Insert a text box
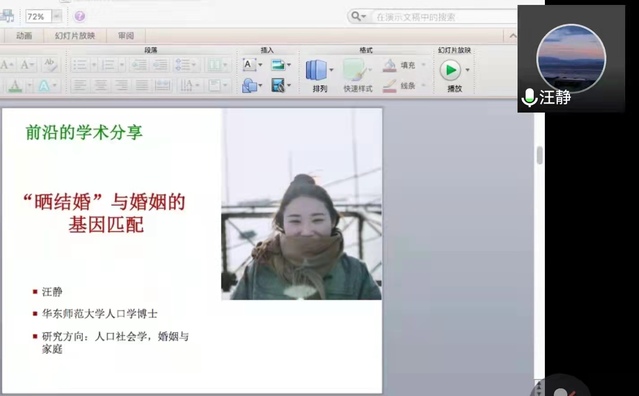The width and height of the screenshot is (639, 396). click(249, 65)
